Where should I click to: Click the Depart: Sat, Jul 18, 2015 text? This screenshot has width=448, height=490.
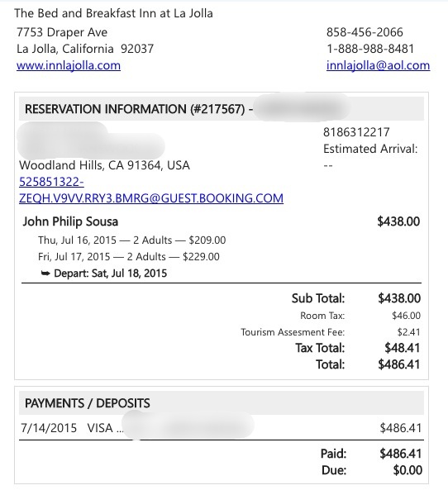111,274
